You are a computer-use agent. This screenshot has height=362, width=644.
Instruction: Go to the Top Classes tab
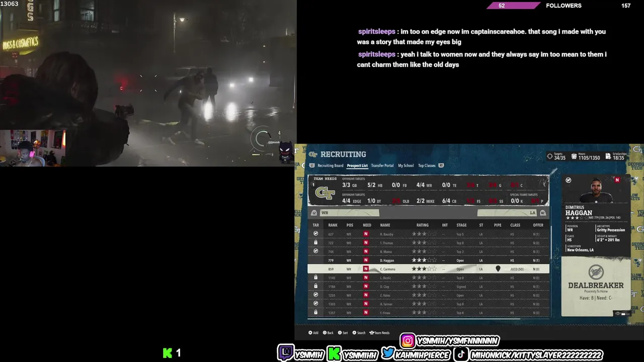(x=427, y=165)
